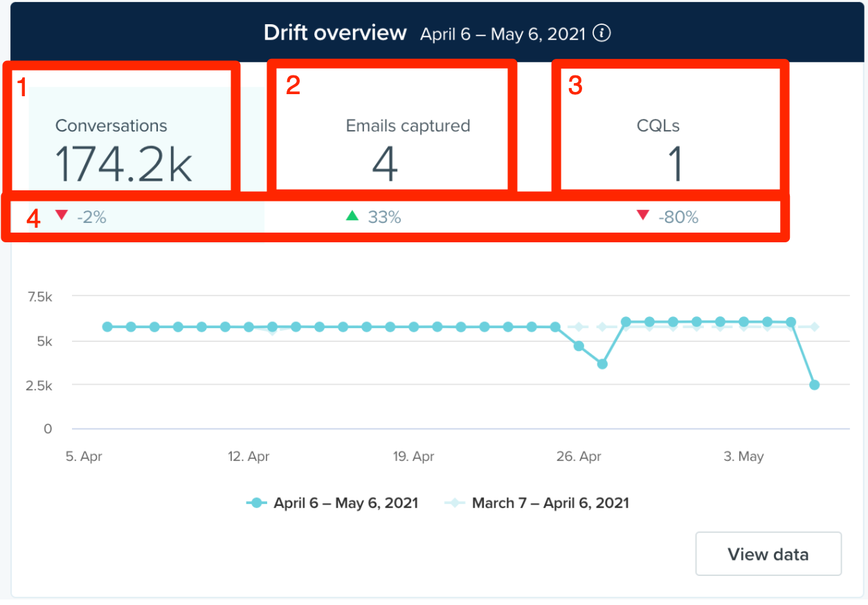Toggle the April 6 – May 6, 2021 legend series

[x=332, y=503]
